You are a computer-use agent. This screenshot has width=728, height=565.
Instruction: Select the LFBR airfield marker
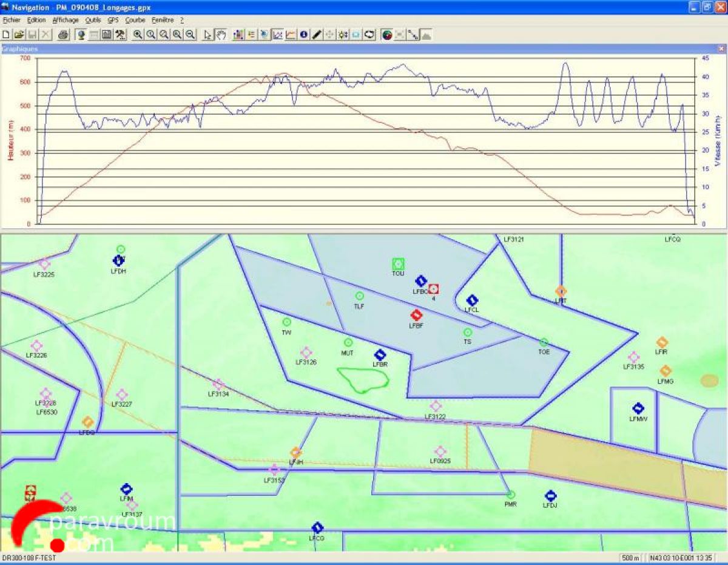380,355
